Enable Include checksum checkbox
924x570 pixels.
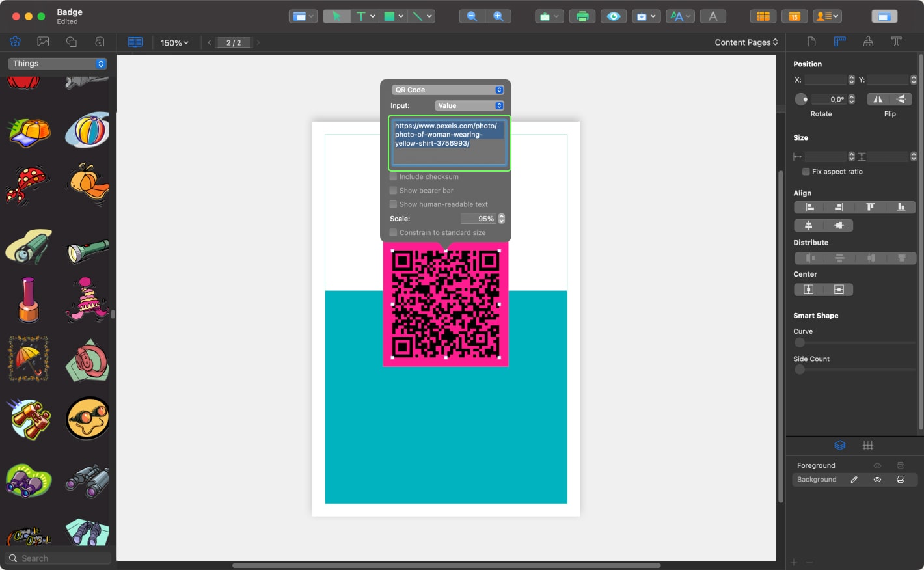click(x=393, y=177)
